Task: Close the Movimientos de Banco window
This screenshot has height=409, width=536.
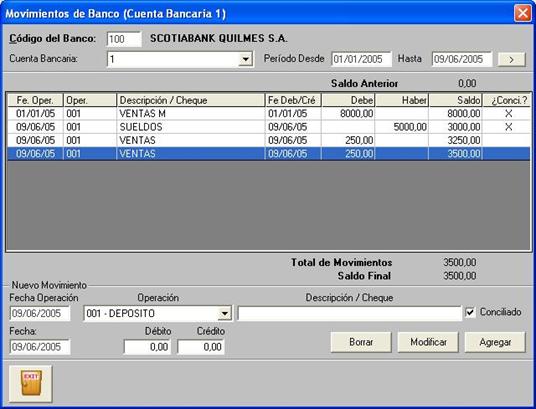Action: pyautogui.click(x=523, y=13)
